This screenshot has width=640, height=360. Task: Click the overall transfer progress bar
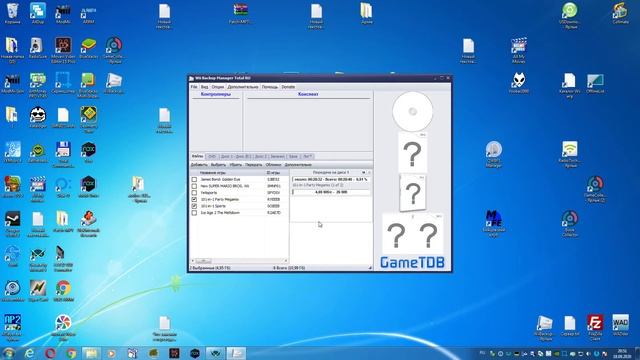pos(331,179)
